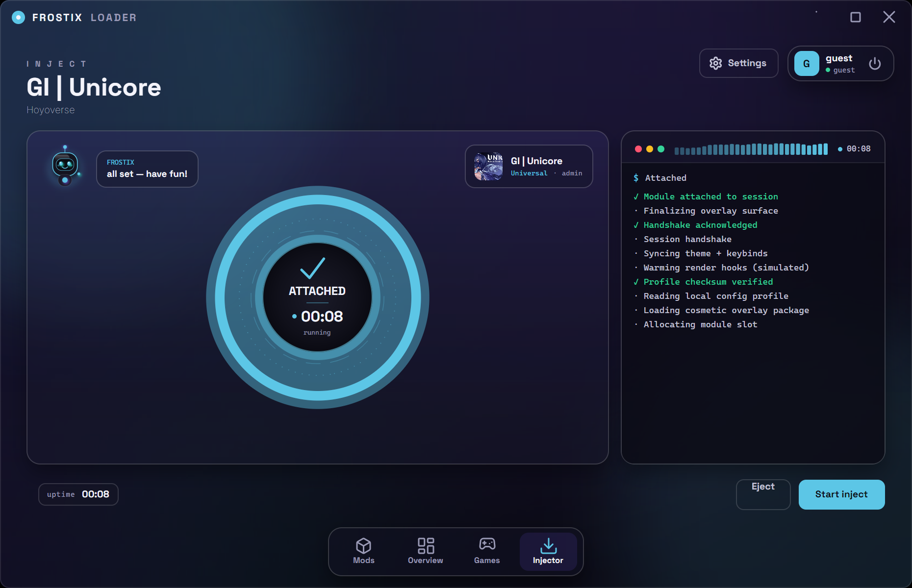Click the 'INJECT' section label
The width and height of the screenshot is (912, 588).
tap(56, 64)
